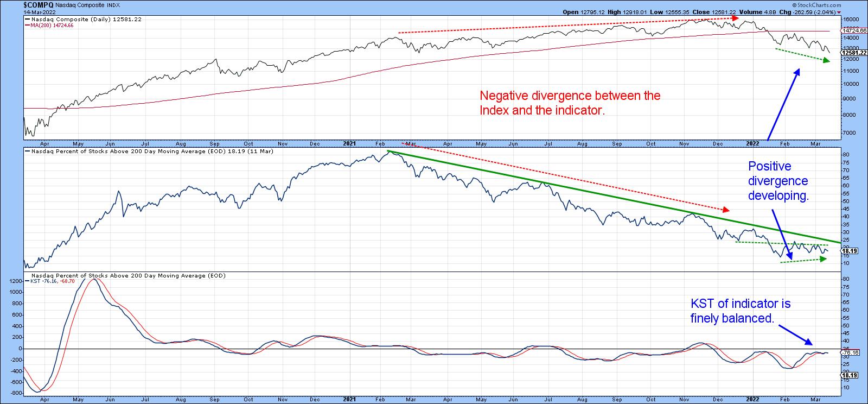
Task: Click the 14724.66 tag on the price axis
Action: click(855, 31)
